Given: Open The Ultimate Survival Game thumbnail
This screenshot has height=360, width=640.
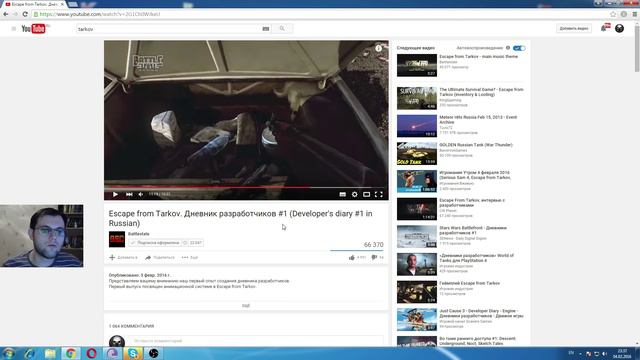Looking at the screenshot, I should (417, 98).
